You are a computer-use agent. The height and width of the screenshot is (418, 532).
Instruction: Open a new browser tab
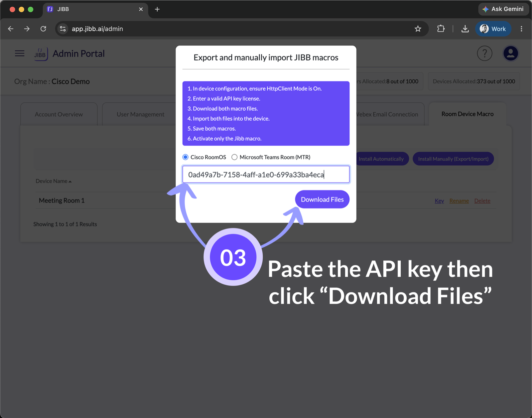pyautogui.click(x=157, y=9)
